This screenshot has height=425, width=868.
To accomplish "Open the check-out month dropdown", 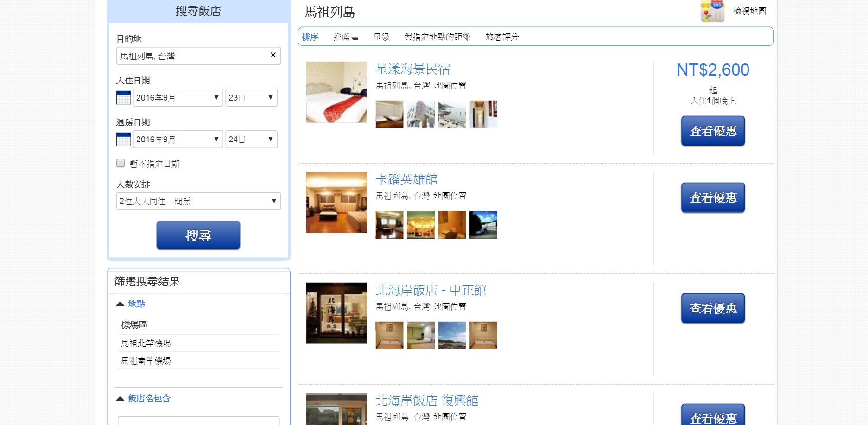I will click(178, 140).
